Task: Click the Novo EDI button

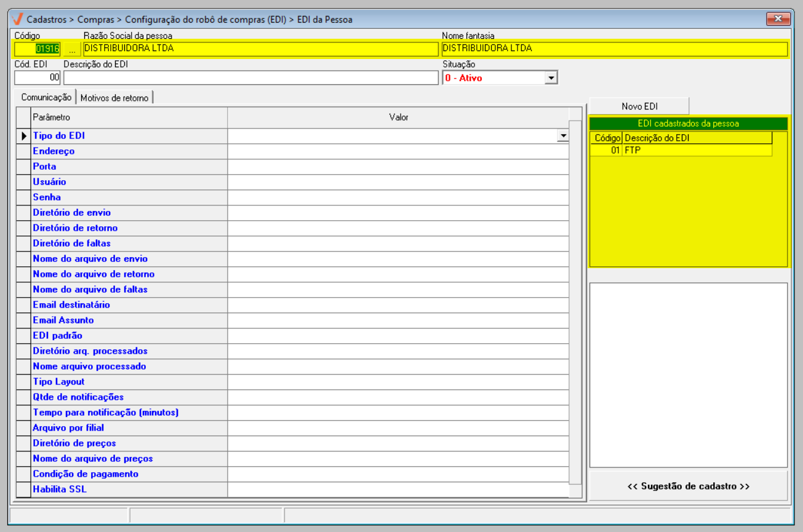Action: click(x=639, y=106)
